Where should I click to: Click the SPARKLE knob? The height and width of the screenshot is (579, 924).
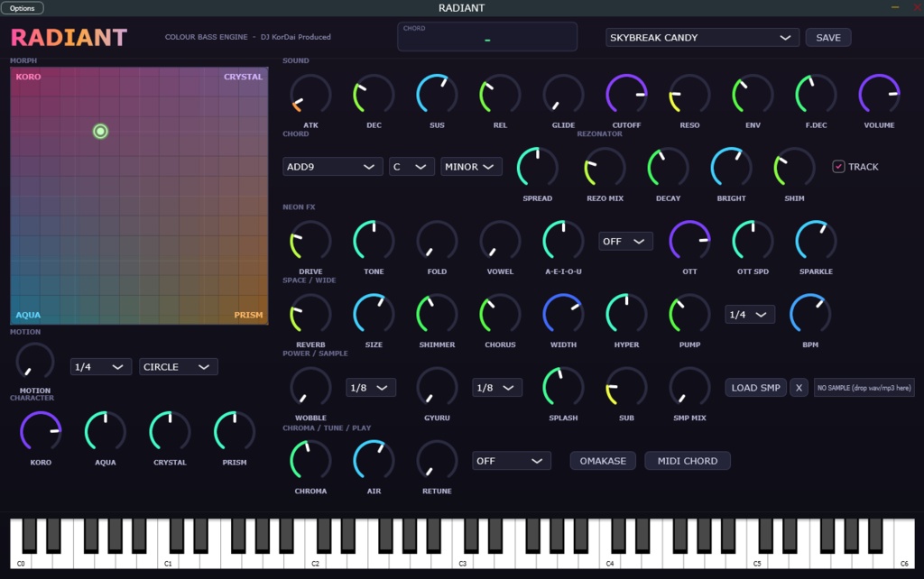816,241
